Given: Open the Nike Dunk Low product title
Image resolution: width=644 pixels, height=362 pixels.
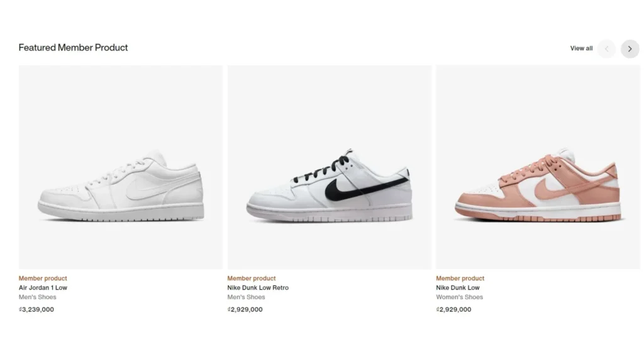Looking at the screenshot, I should pyautogui.click(x=458, y=288).
